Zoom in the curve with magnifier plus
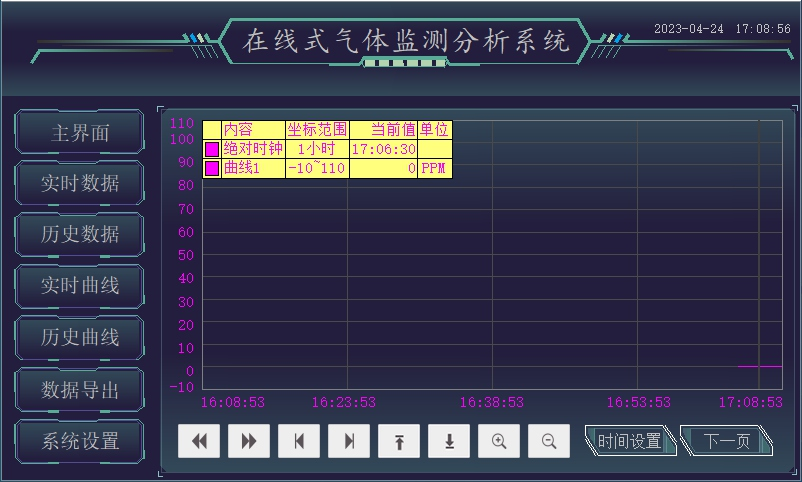Image resolution: width=802 pixels, height=482 pixels. click(499, 441)
